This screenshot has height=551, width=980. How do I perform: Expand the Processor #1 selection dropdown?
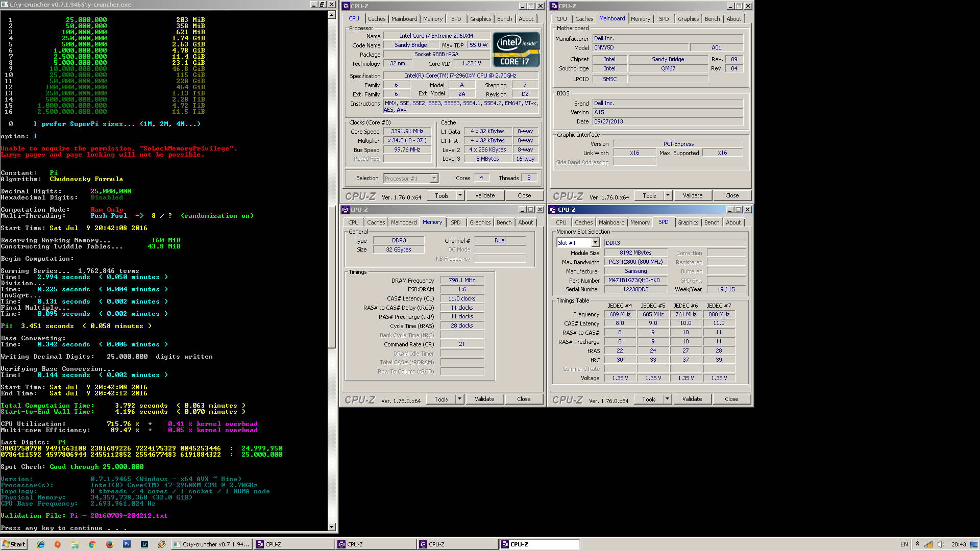[434, 179]
